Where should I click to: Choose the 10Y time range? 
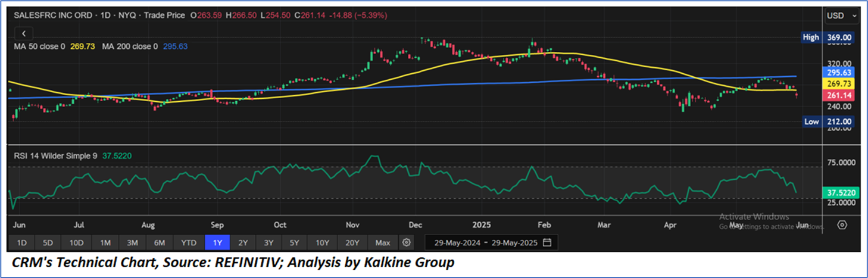tap(323, 242)
